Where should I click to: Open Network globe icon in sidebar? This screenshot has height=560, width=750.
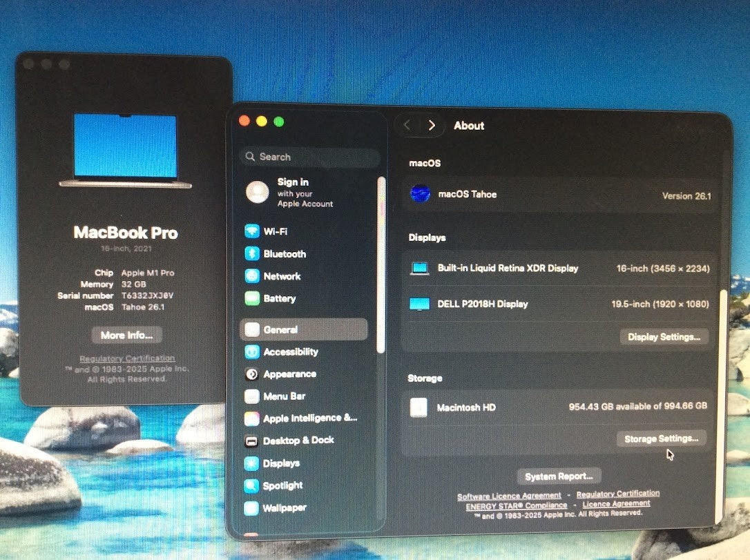click(x=252, y=276)
